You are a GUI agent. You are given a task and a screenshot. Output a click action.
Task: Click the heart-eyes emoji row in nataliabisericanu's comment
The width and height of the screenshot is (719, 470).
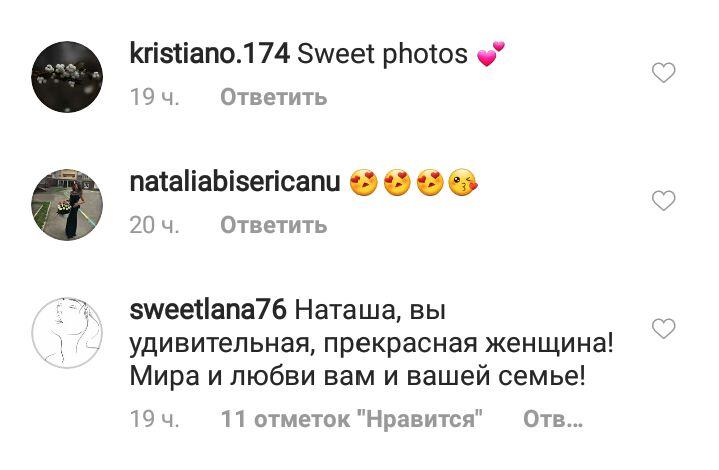(x=414, y=182)
